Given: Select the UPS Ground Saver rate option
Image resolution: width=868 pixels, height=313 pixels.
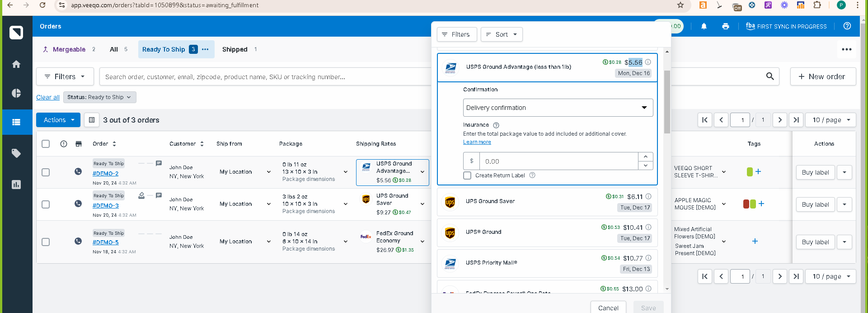Looking at the screenshot, I should click(547, 201).
